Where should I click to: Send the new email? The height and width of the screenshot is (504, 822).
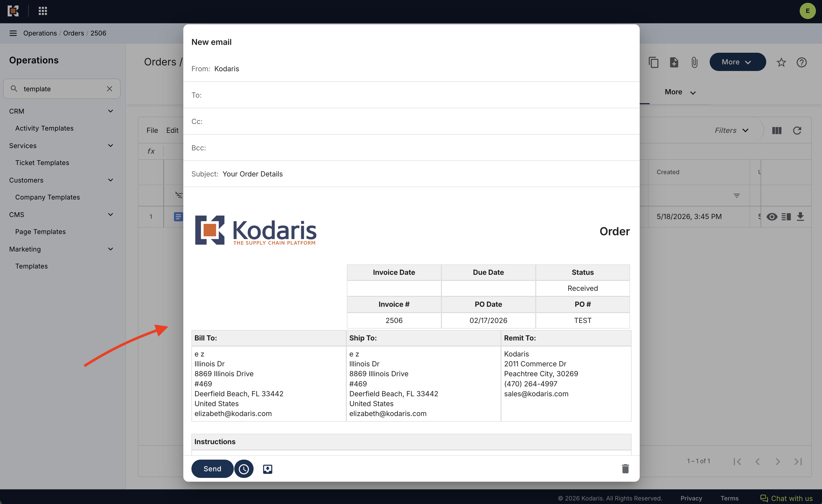(212, 469)
